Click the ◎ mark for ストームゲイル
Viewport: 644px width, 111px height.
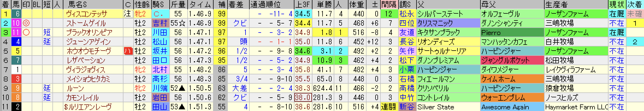26,23
